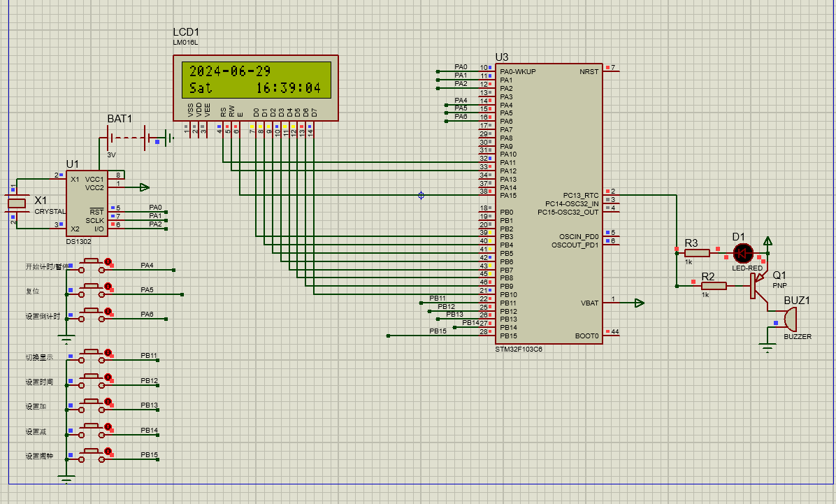Viewport: 836px width, 504px height.
Task: Click the OSCIN_PD0 pin label on U3
Action: click(579, 237)
